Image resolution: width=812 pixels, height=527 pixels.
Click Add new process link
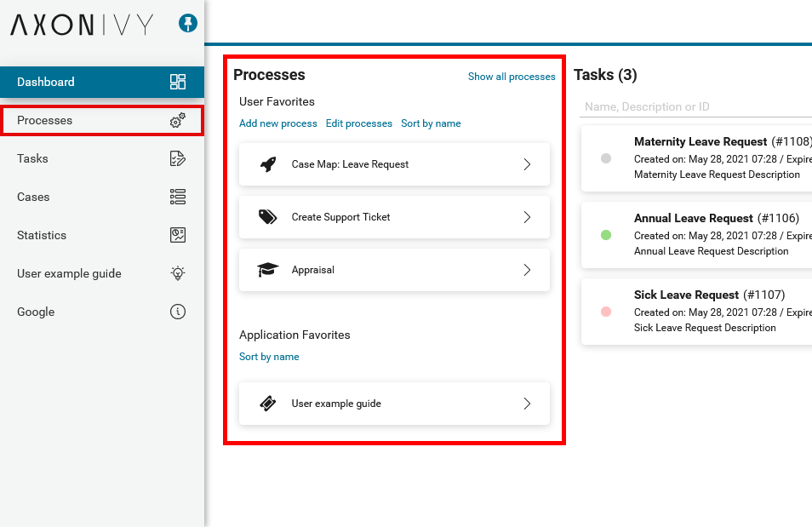pyautogui.click(x=278, y=123)
